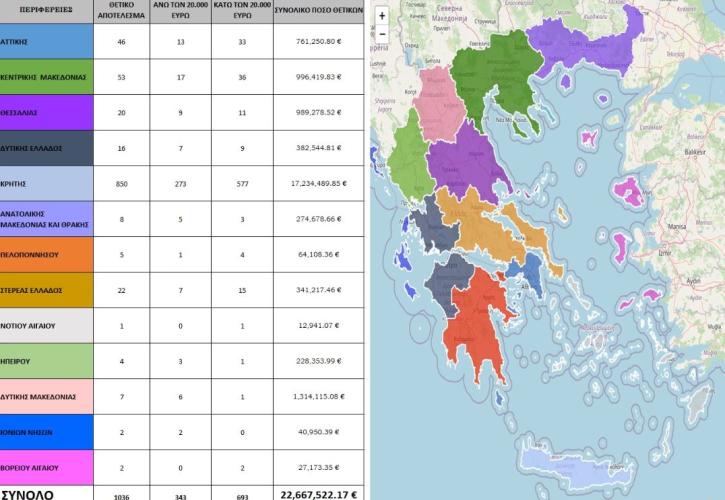The height and width of the screenshot is (500, 725).
Task: Click the 12,941.07 € amount cell
Action: click(x=319, y=326)
